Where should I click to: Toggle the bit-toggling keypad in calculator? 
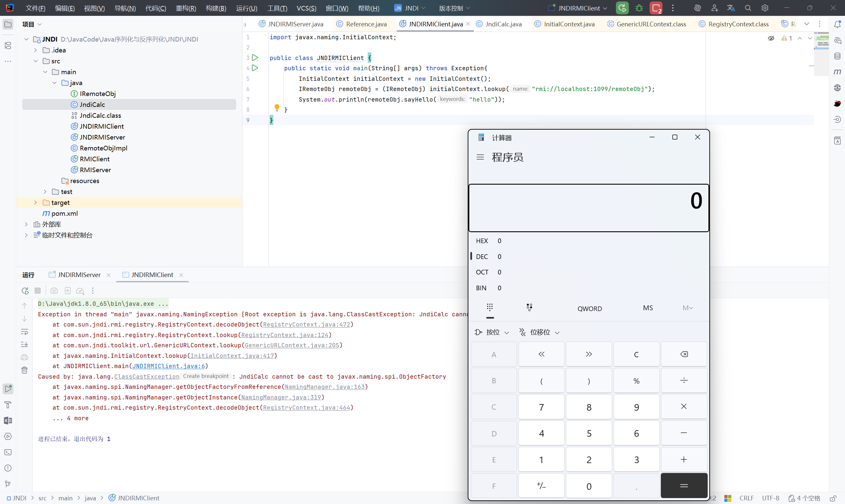(x=529, y=307)
